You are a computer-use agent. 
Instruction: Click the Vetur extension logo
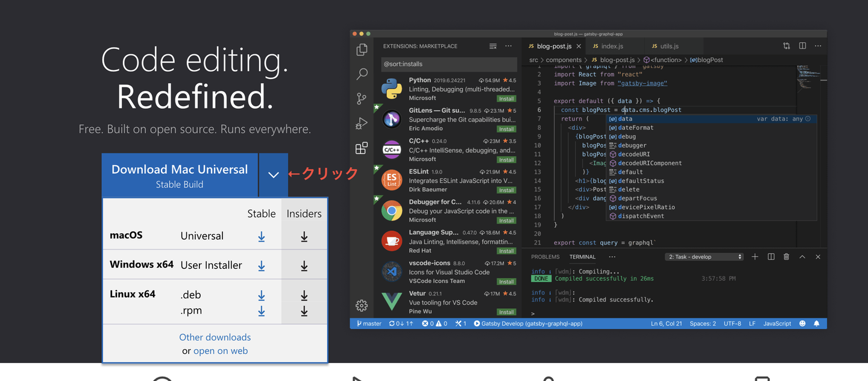[392, 301]
